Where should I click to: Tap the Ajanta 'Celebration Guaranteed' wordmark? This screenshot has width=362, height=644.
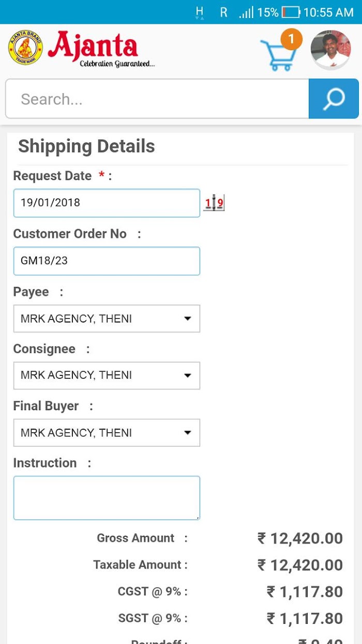101,50
